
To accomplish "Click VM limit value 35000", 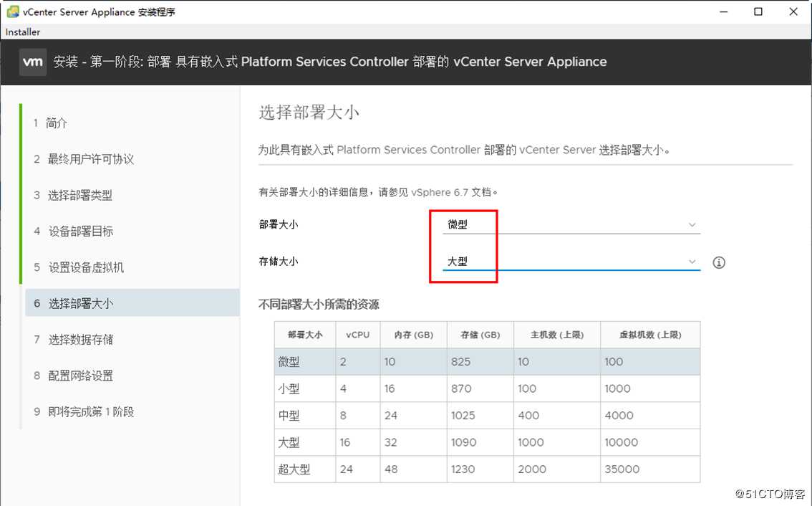I will click(x=622, y=469).
